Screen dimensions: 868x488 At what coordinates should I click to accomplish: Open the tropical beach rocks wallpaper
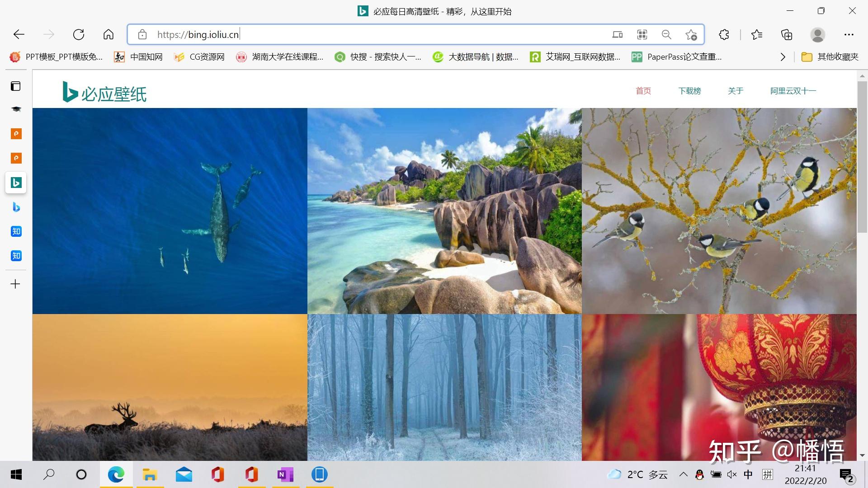(x=444, y=211)
